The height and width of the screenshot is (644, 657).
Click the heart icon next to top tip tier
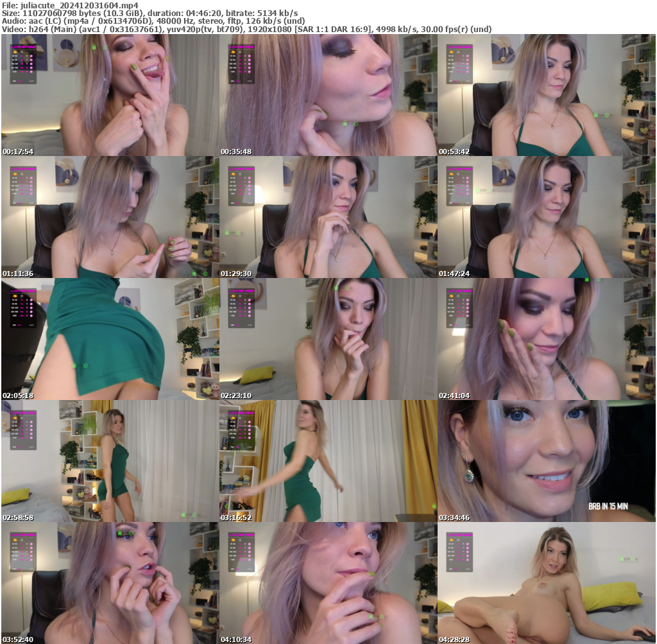(31, 55)
